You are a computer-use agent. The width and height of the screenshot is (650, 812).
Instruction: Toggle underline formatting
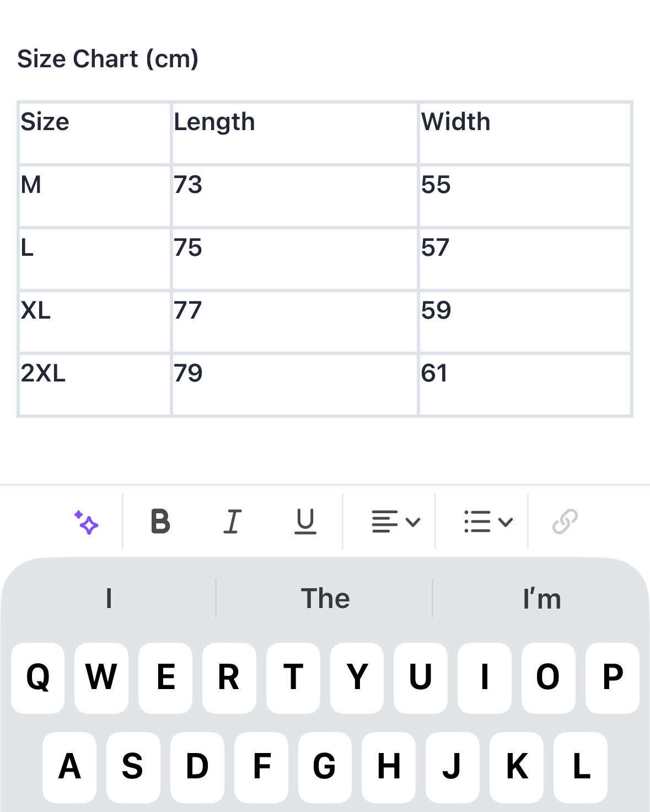[305, 521]
